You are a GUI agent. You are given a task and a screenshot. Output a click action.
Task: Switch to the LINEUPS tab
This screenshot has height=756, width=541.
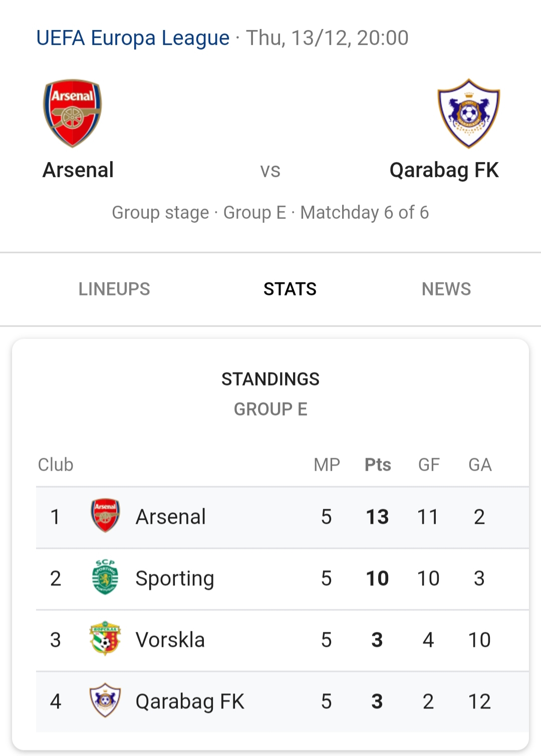point(114,289)
